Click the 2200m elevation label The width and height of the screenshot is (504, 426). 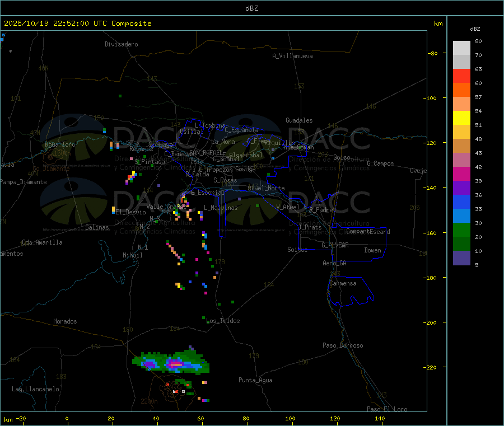(149, 401)
